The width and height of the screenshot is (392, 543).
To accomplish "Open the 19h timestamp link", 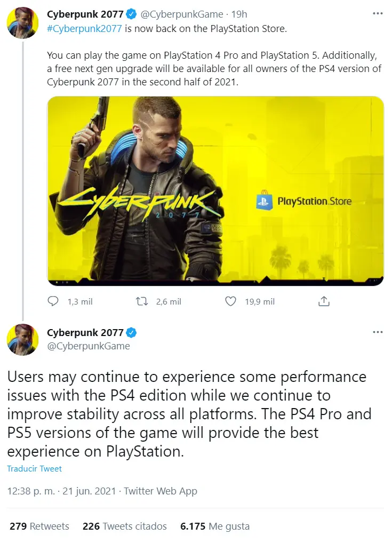I will tap(239, 14).
